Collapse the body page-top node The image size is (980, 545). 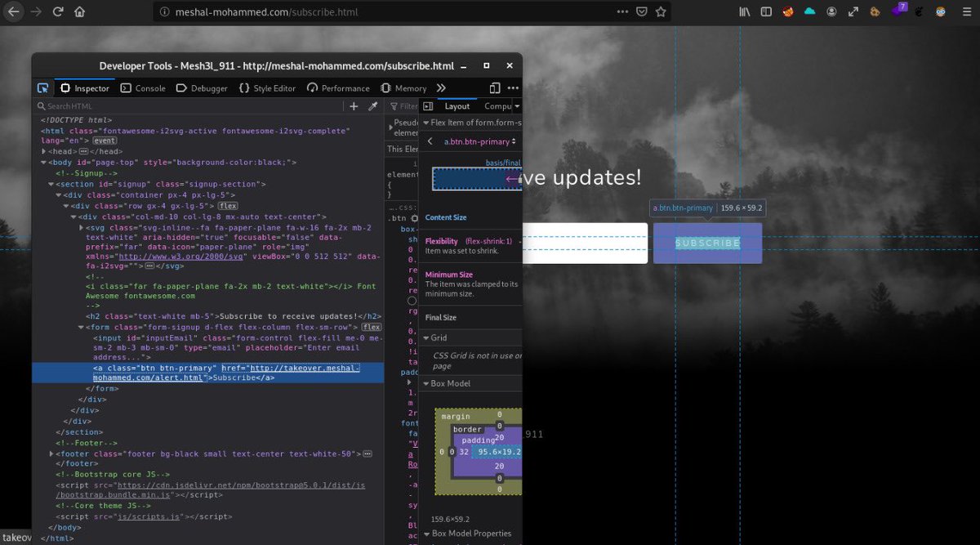(45, 162)
